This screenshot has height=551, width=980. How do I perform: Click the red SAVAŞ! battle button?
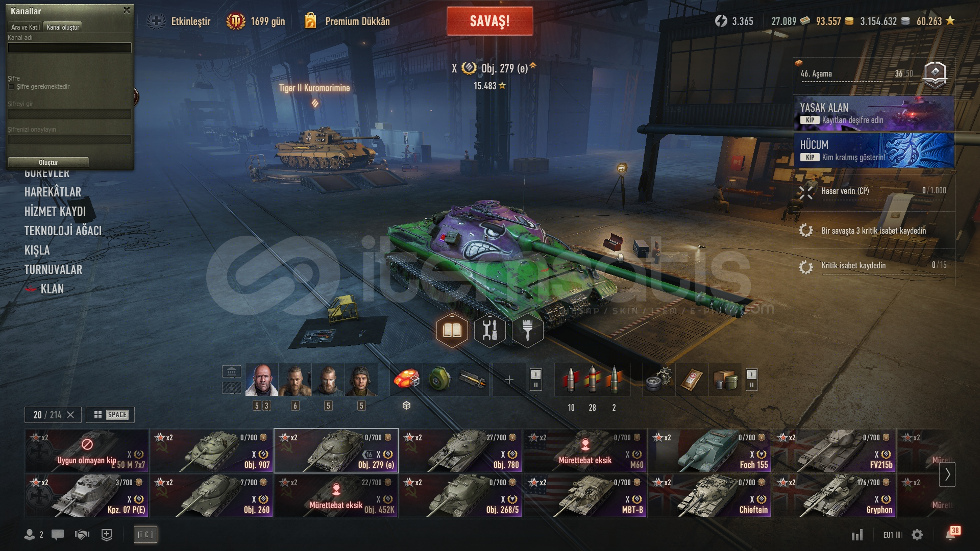(x=489, y=21)
